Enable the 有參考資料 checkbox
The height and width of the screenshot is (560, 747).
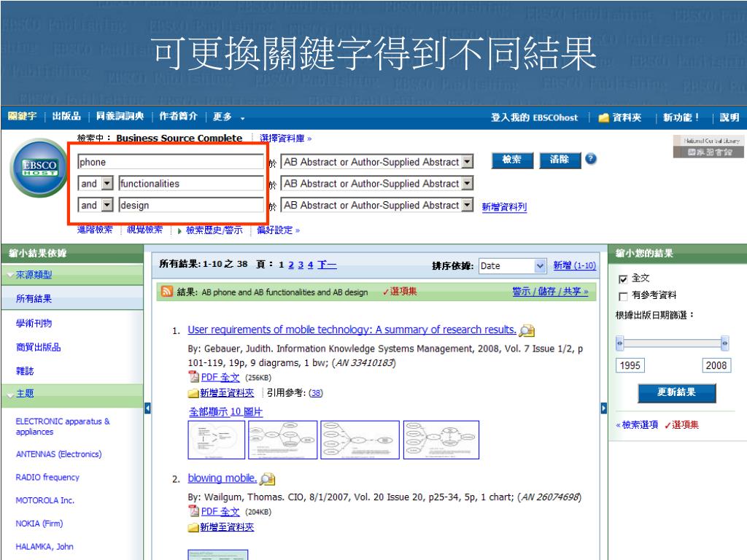623,295
